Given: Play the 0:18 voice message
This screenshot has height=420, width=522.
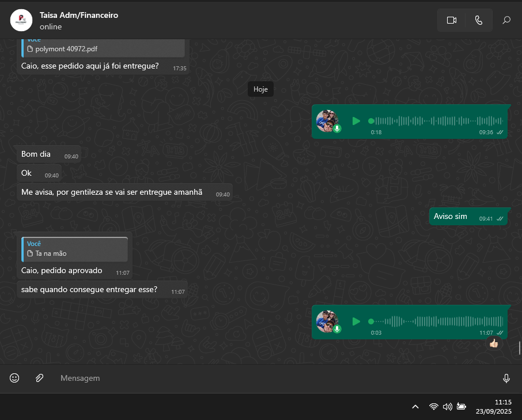Looking at the screenshot, I should pos(356,121).
